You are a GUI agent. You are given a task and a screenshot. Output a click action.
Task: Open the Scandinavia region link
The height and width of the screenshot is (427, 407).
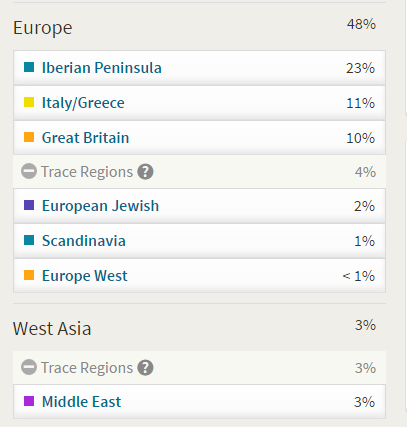coord(84,241)
